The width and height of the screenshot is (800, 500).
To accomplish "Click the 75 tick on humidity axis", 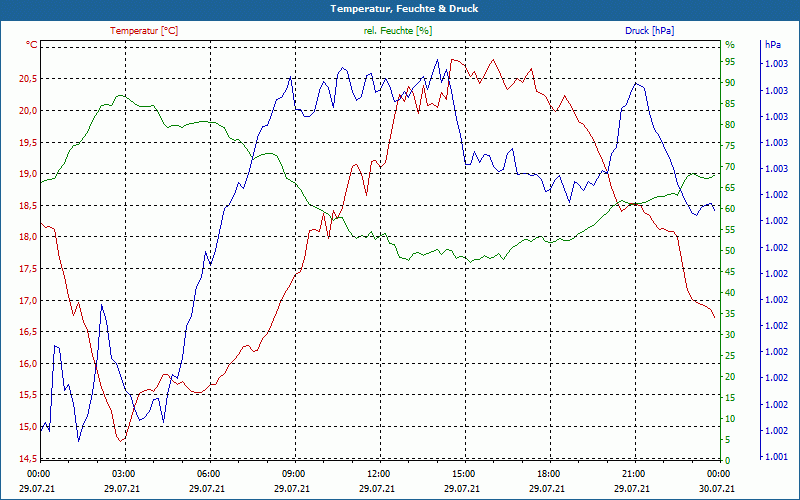I will click(x=730, y=146).
